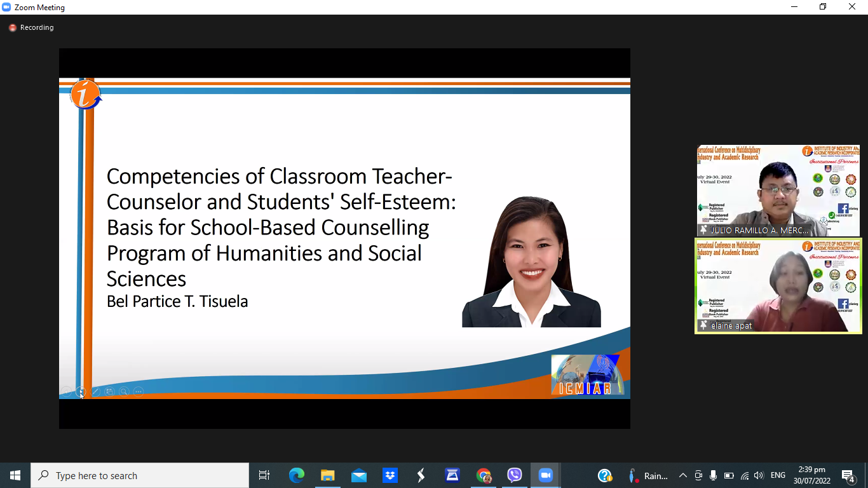Viewport: 868px width, 488px height.
Task: Select Julio Ramillo's video thumbnail
Action: [778, 191]
